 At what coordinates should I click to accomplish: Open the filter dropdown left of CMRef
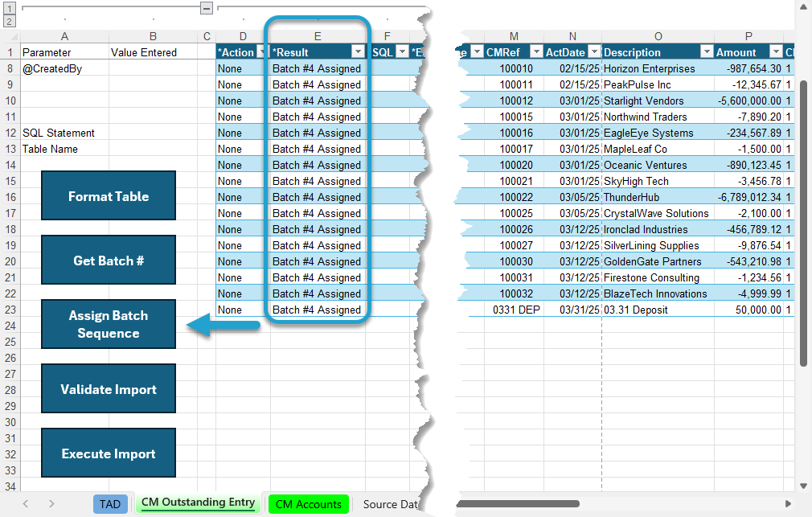click(x=477, y=51)
